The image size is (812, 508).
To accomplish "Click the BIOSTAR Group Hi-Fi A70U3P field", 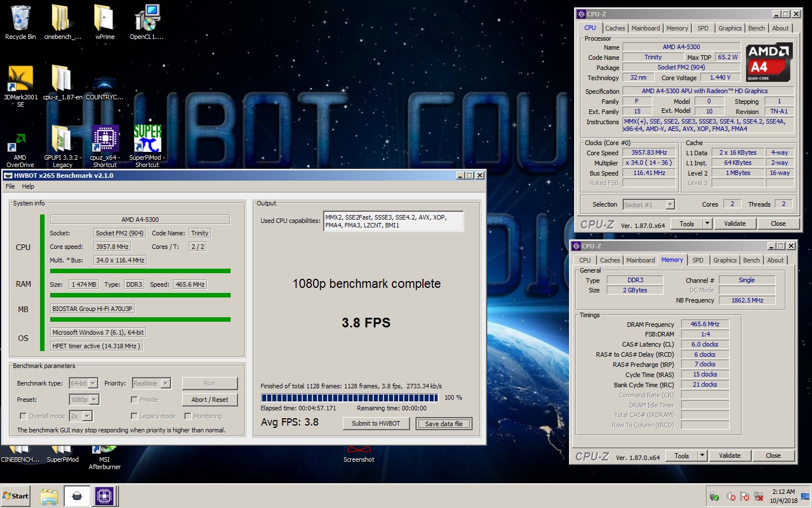I will pos(92,309).
